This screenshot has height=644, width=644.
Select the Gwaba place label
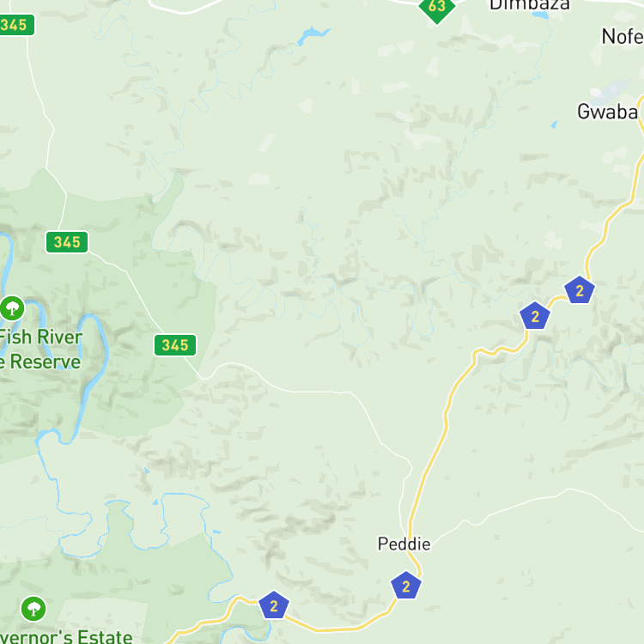pos(607,112)
